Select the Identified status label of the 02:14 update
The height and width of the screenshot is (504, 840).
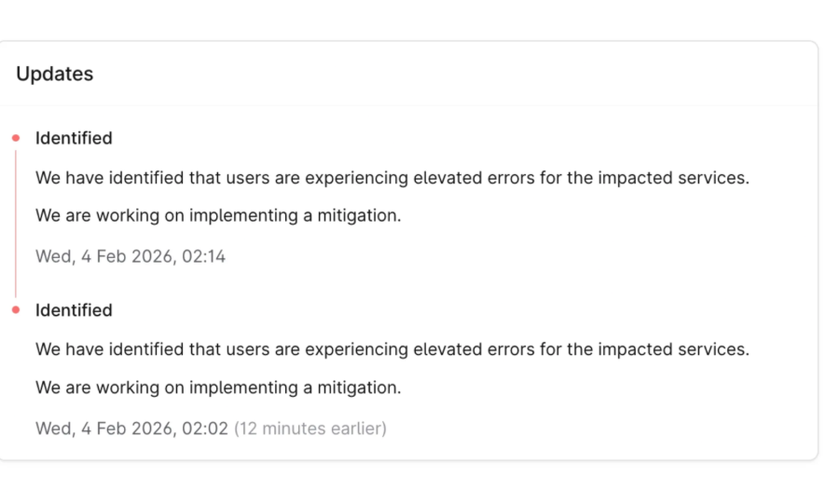[x=74, y=138]
